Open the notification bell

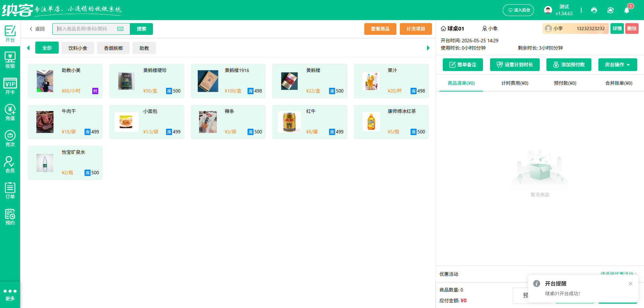tap(627, 10)
